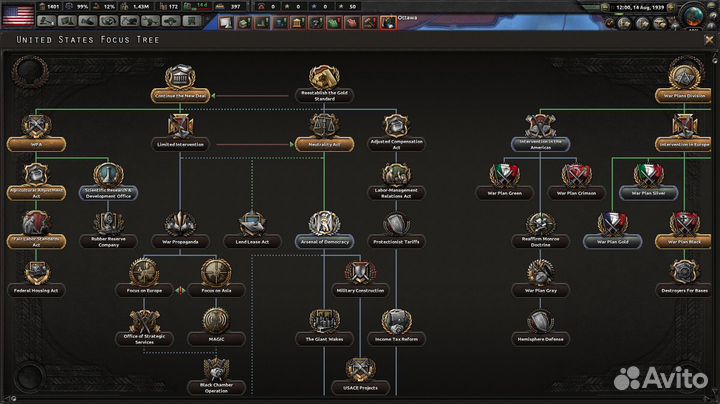Click the red highlighted alert icon at row end
This screenshot has width=720, height=404.
point(388,22)
